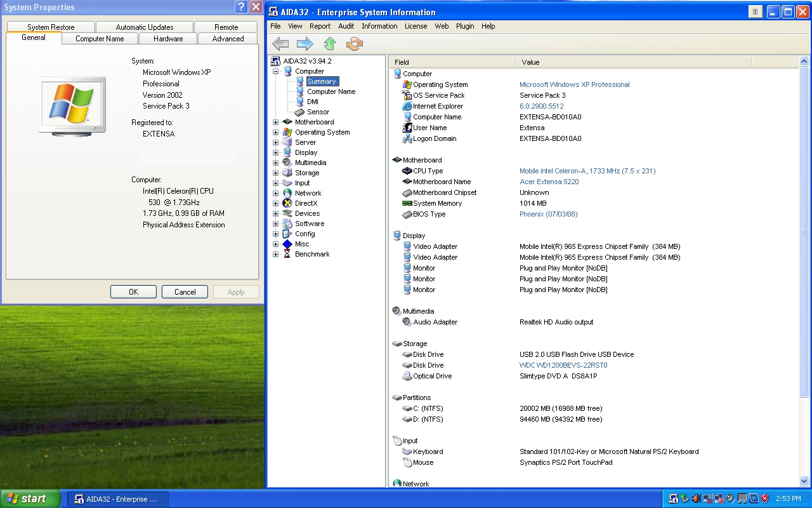
Task: Expand the Software tree node
Action: [276, 224]
